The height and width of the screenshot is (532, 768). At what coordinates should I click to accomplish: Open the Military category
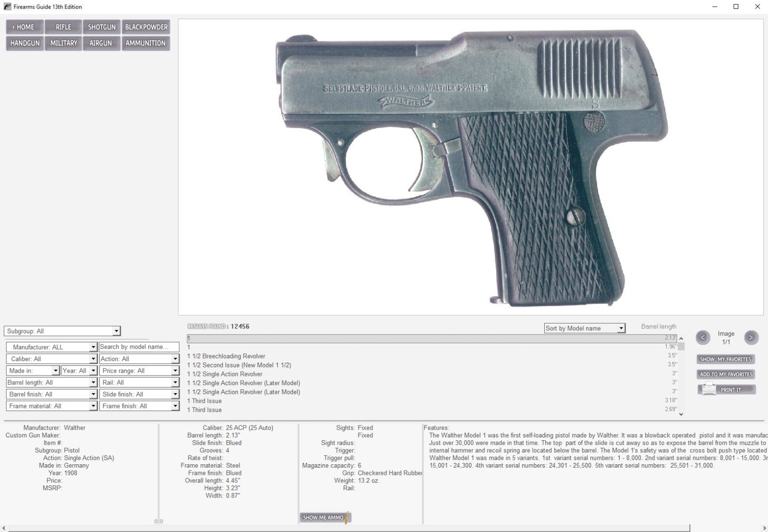pos(63,43)
